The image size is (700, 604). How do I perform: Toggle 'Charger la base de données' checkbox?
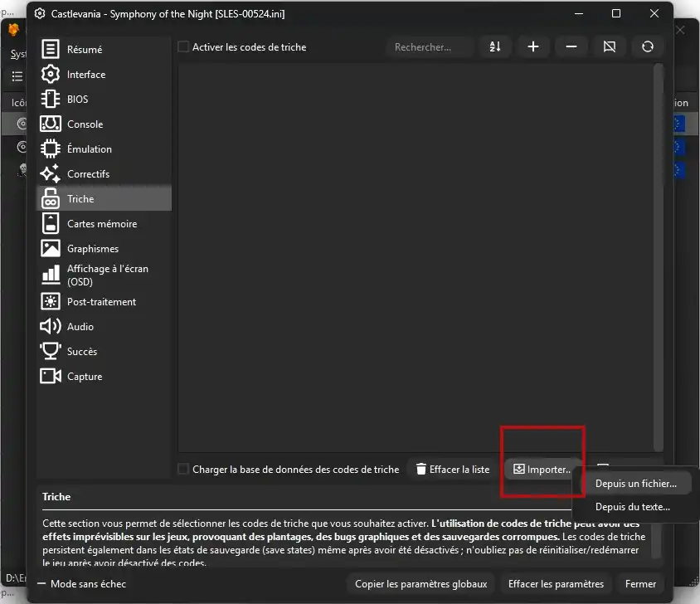(183, 469)
